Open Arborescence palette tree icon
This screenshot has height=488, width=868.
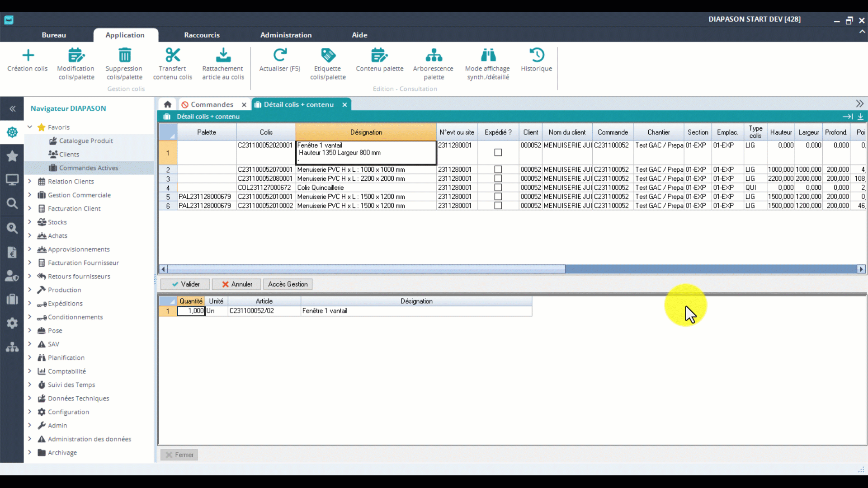pyautogui.click(x=434, y=56)
